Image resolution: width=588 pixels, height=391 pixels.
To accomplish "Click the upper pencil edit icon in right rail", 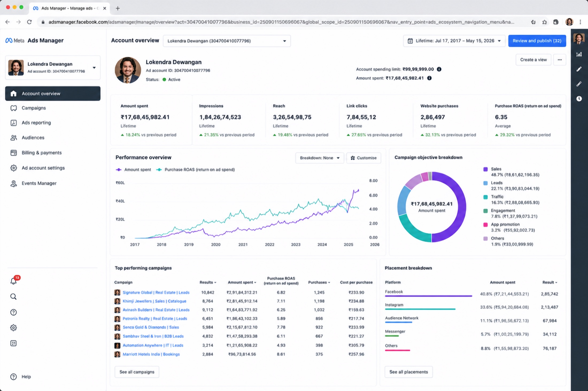I will point(579,69).
